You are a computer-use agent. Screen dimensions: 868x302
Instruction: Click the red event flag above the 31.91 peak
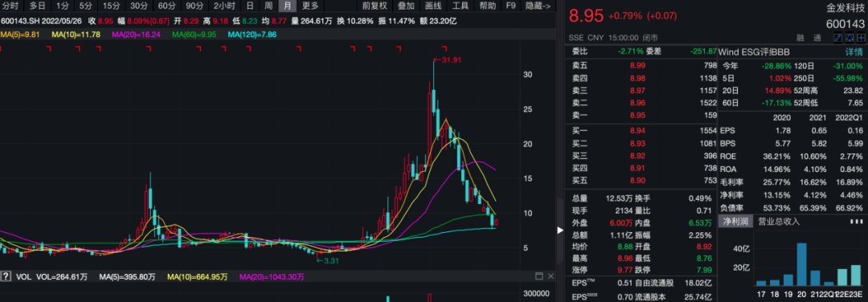443,49
